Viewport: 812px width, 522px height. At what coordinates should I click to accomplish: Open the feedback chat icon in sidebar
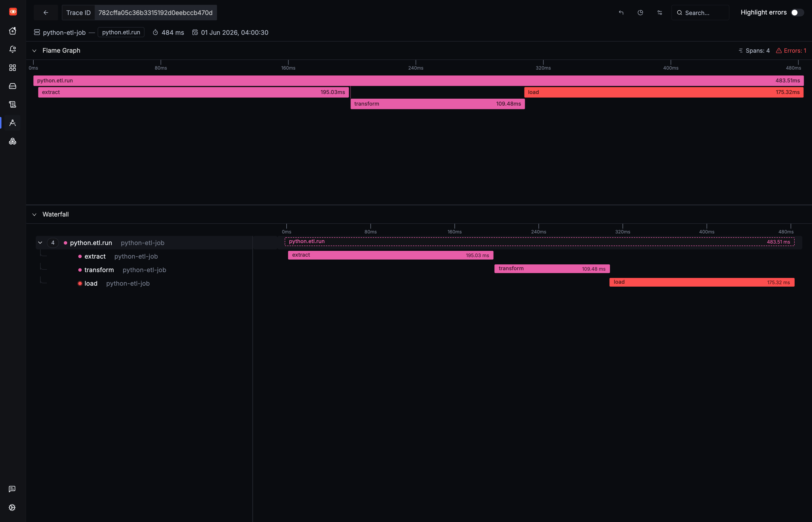12,489
